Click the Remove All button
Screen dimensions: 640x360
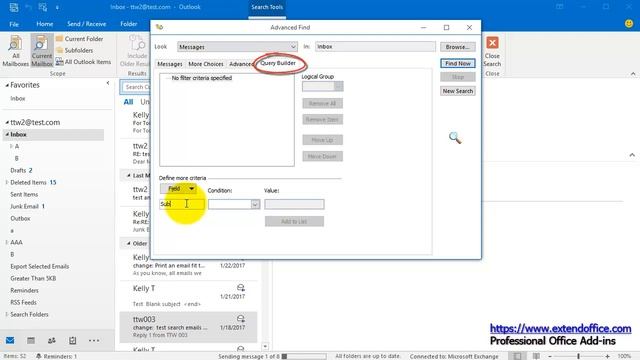(322, 103)
